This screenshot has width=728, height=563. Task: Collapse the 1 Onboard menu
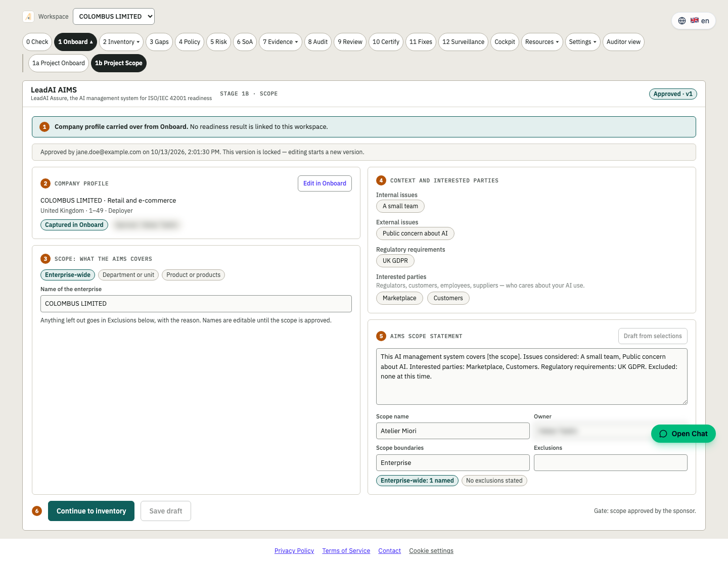pyautogui.click(x=75, y=42)
